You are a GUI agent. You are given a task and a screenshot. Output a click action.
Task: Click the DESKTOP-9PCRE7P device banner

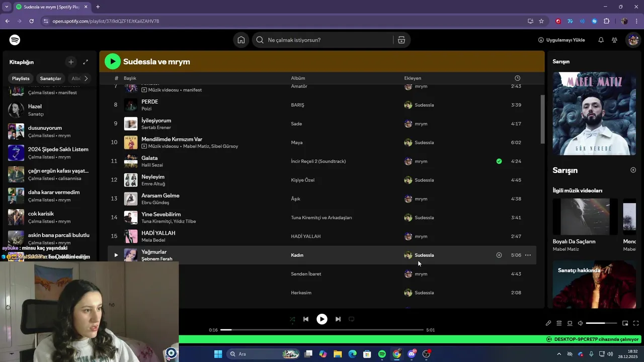coord(592,339)
